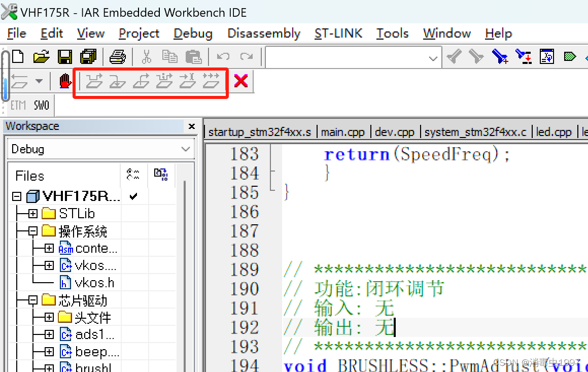588x372 pixels.
Task: Open Replace flashlight icon
Action: tap(524, 57)
